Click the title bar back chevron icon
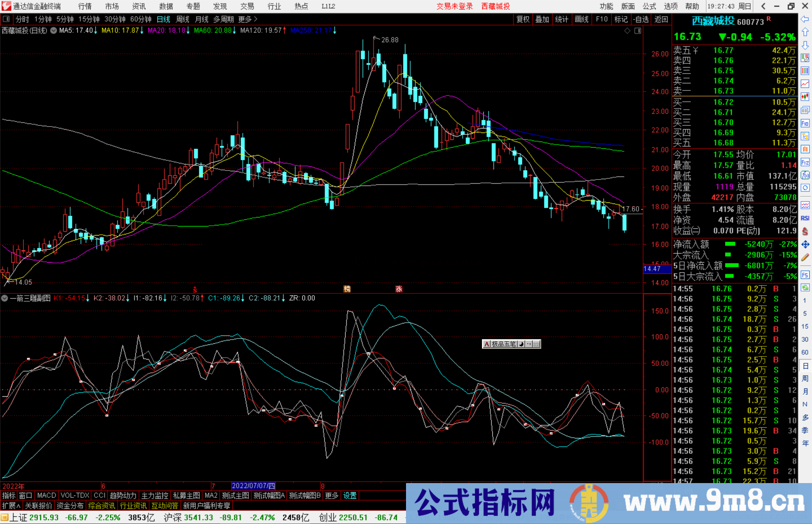Image resolution: width=812 pixels, height=524 pixels. click(x=763, y=6)
